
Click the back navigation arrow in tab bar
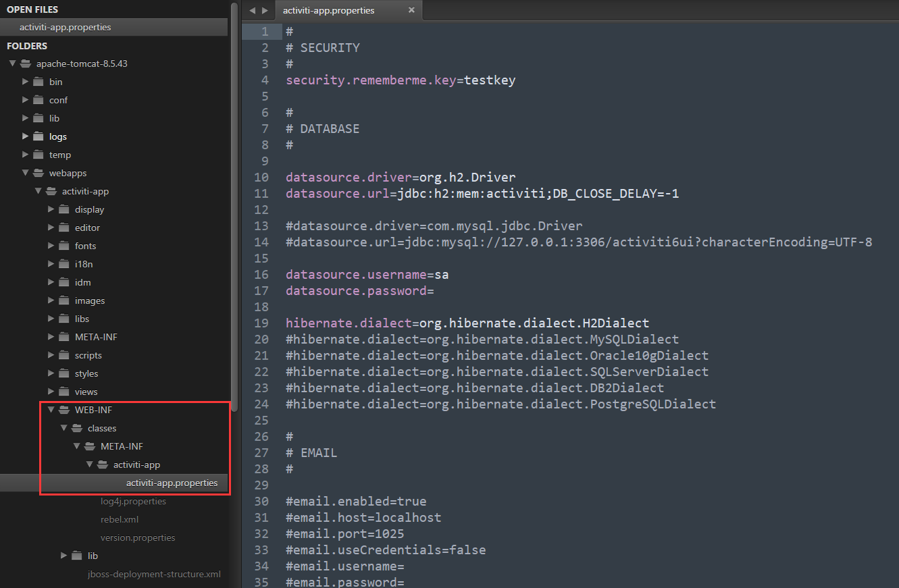(252, 10)
